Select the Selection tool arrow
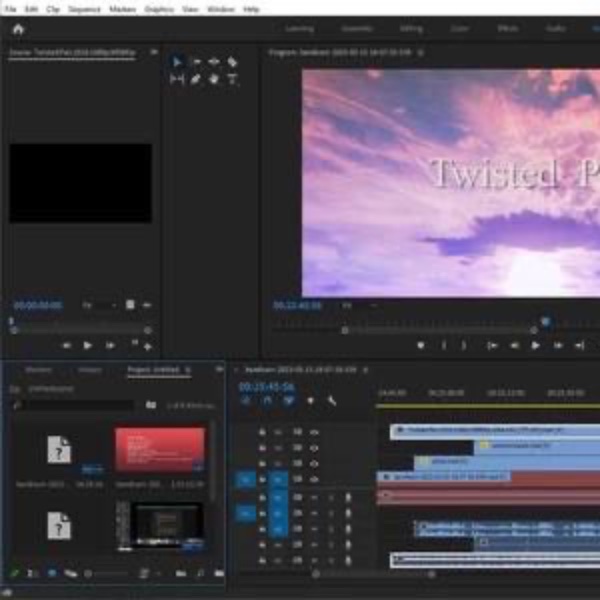Image resolution: width=600 pixels, height=600 pixels. point(177,62)
